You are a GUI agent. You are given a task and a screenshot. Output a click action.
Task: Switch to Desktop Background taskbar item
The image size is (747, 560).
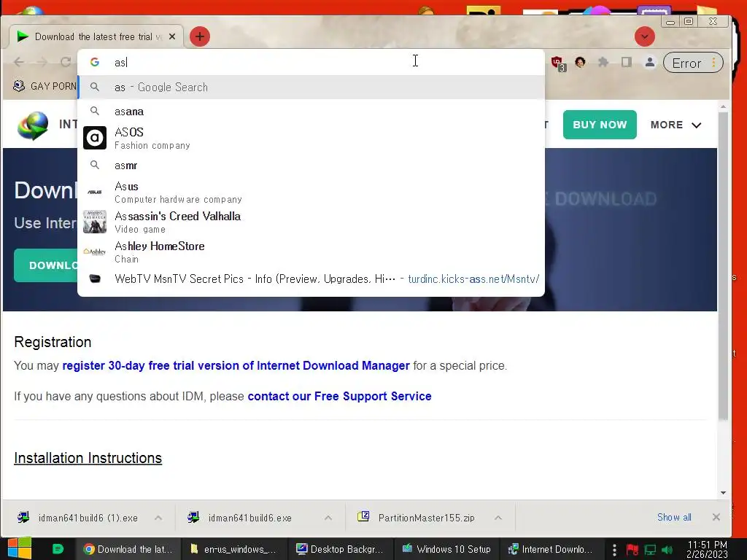click(341, 549)
